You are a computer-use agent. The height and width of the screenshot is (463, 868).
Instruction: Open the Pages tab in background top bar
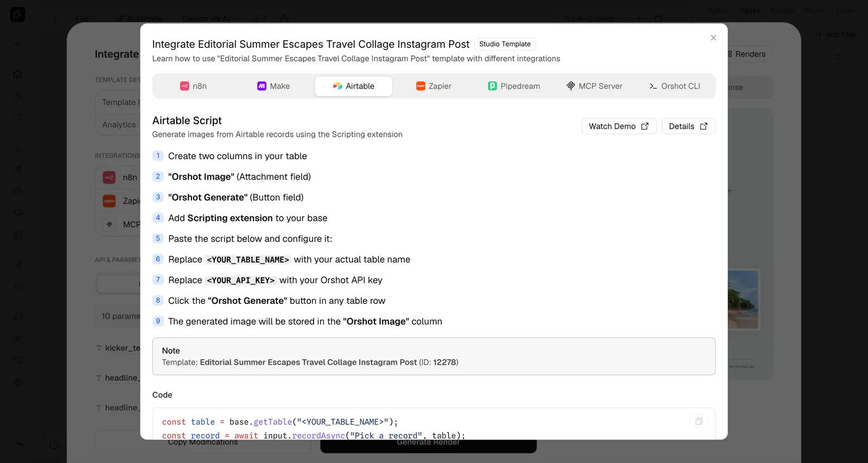(x=750, y=10)
